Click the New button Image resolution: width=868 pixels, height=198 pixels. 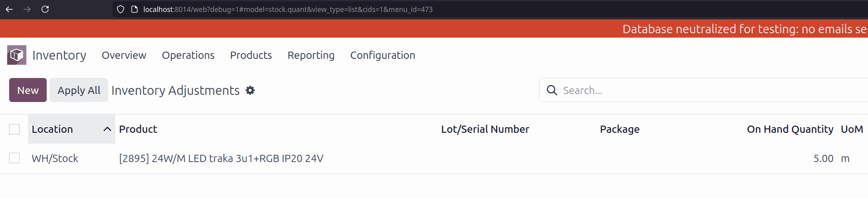[28, 90]
